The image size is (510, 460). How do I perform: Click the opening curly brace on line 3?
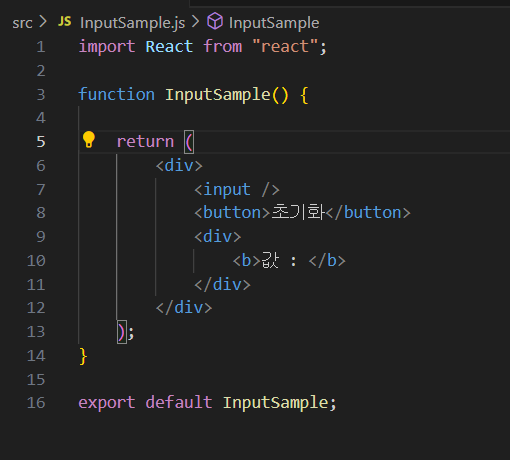tap(304, 95)
